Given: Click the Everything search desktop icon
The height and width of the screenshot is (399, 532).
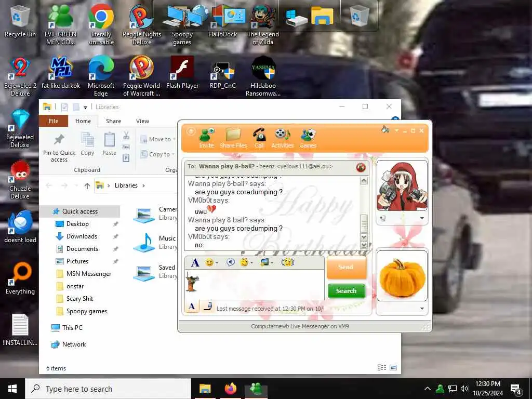Looking at the screenshot, I should click(x=20, y=278).
